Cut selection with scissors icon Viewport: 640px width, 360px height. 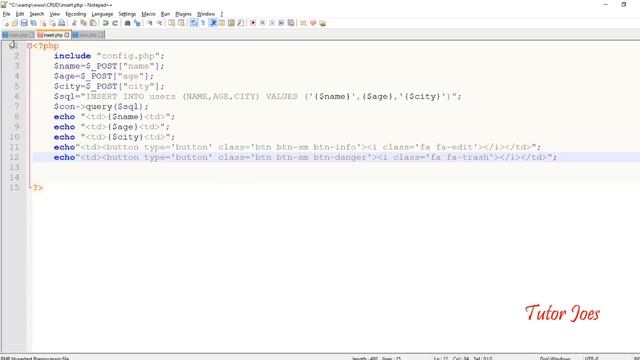pyautogui.click(x=74, y=23)
